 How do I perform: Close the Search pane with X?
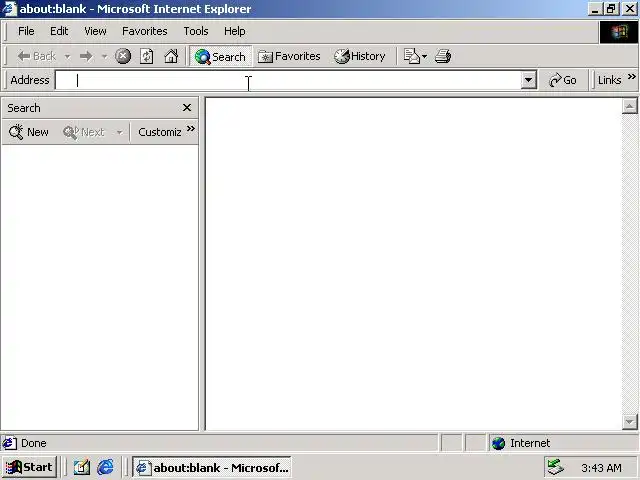point(187,108)
